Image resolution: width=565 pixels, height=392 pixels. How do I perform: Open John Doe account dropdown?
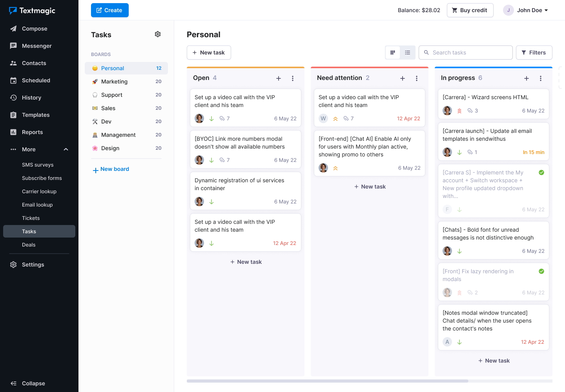pyautogui.click(x=526, y=10)
